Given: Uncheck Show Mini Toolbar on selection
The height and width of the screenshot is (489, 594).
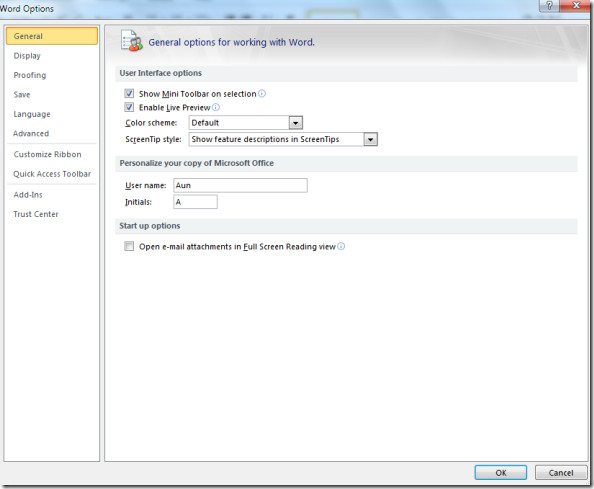Looking at the screenshot, I should click(x=129, y=93).
